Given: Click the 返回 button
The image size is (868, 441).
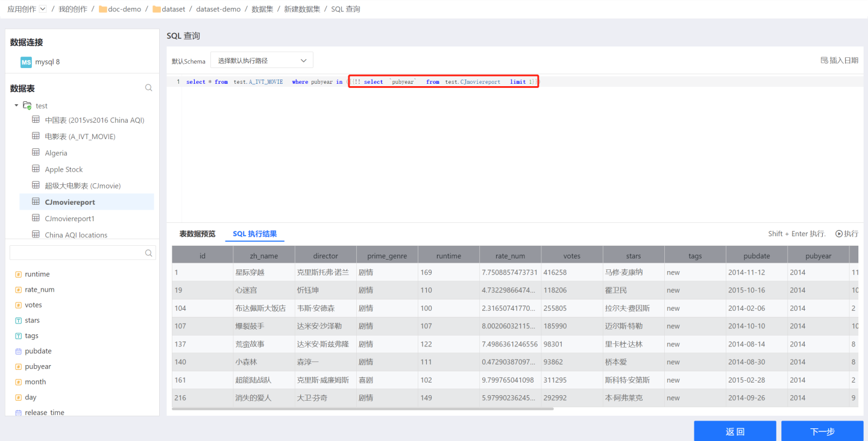Looking at the screenshot, I should coord(735,431).
